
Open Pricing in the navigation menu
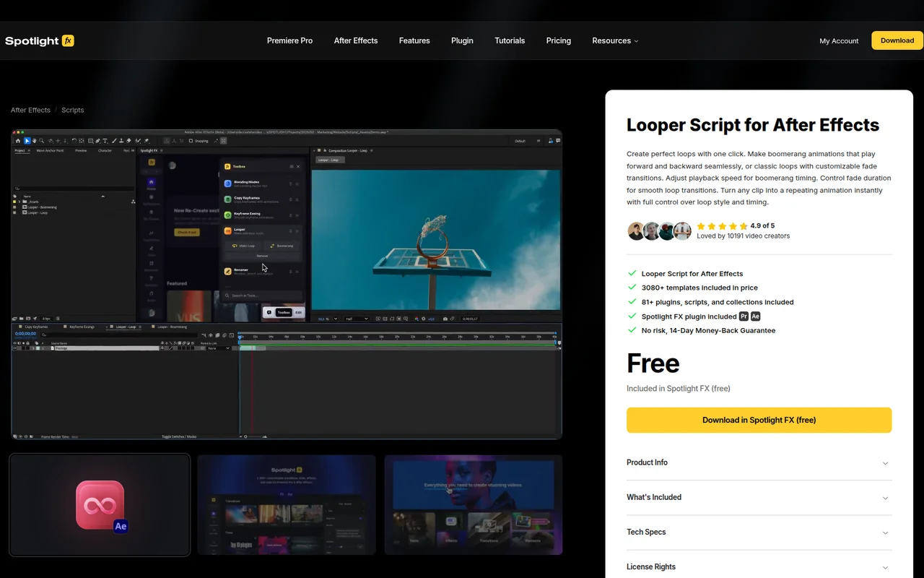pos(558,40)
